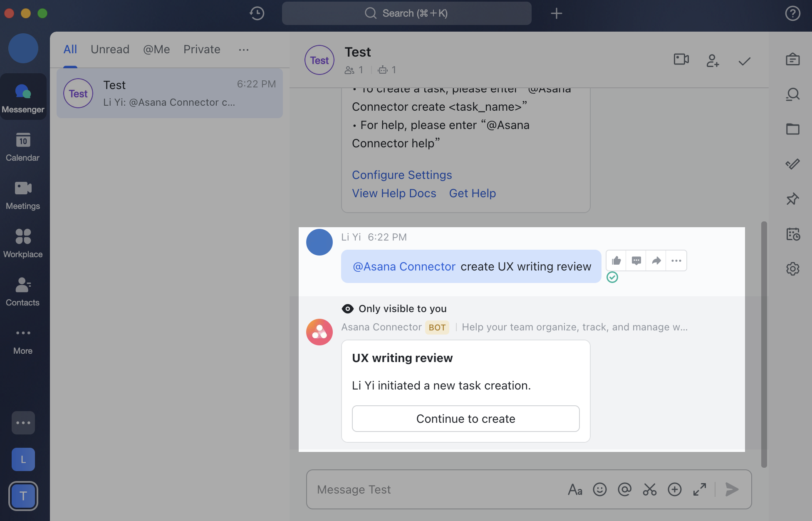This screenshot has width=812, height=521.
Task: Mark chat done with checkmark icon
Action: pos(744,61)
